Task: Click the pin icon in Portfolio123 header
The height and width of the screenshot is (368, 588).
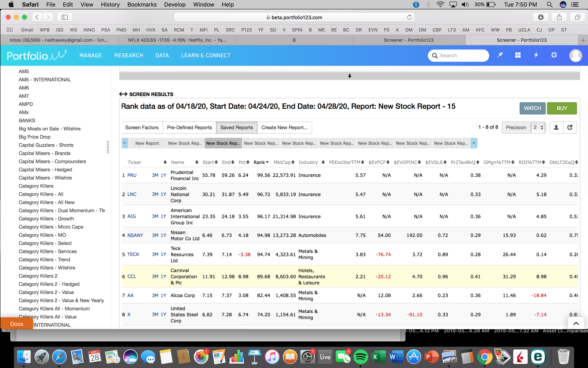Action: pyautogui.click(x=500, y=55)
